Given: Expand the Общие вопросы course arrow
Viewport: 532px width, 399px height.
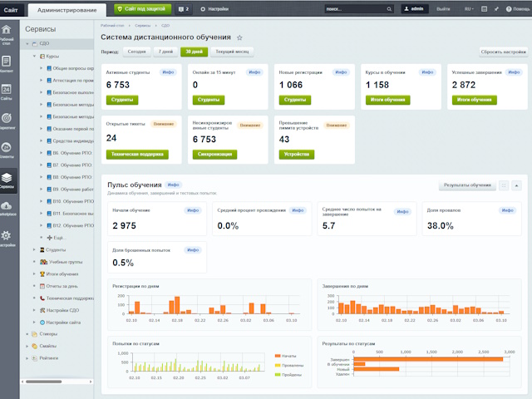Looking at the screenshot, I should [41, 68].
